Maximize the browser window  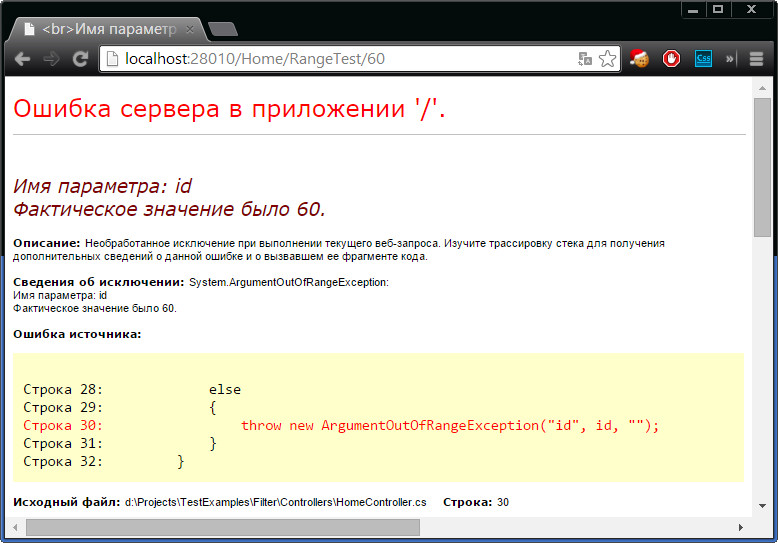tap(718, 9)
